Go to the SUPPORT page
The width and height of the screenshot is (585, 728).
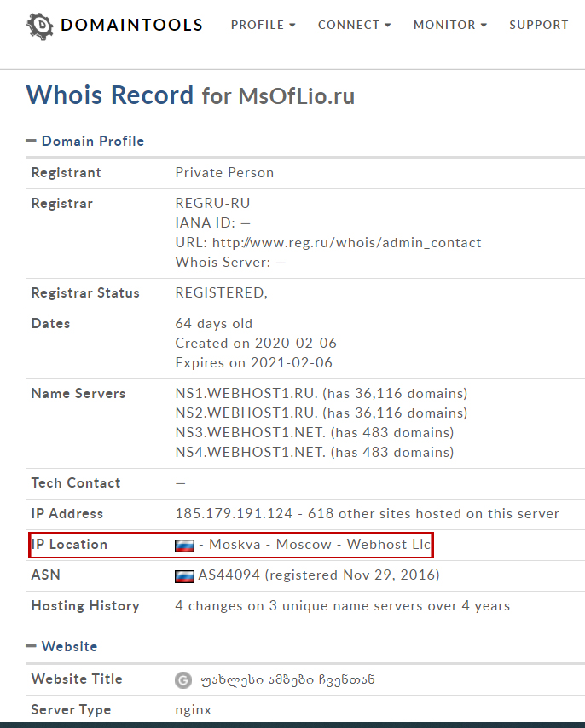click(539, 25)
